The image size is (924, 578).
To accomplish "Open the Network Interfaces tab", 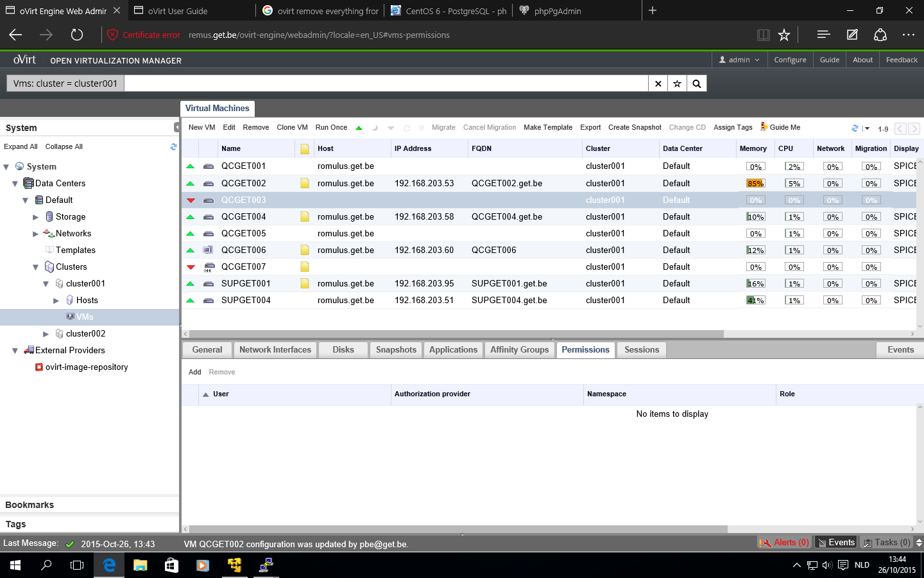I will click(x=275, y=350).
